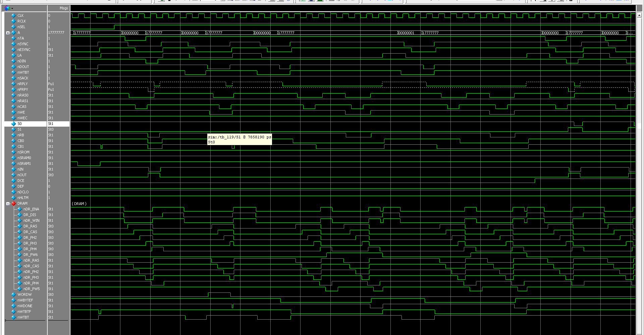Click the vertical scrollbar up arrow
Screen dimensions: 644x335
pos(639,15)
